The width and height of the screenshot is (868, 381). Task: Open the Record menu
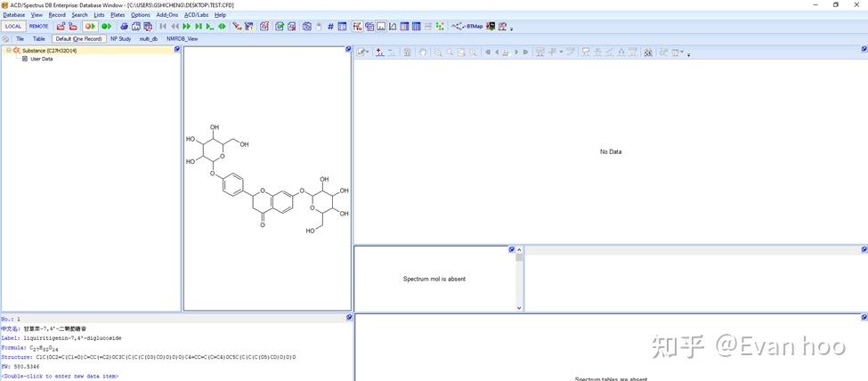tap(57, 15)
